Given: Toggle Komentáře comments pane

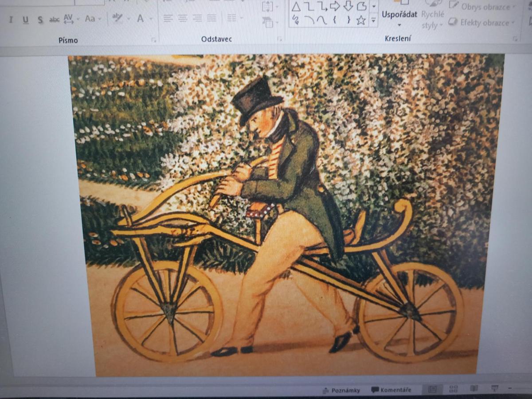Looking at the screenshot, I should (391, 390).
